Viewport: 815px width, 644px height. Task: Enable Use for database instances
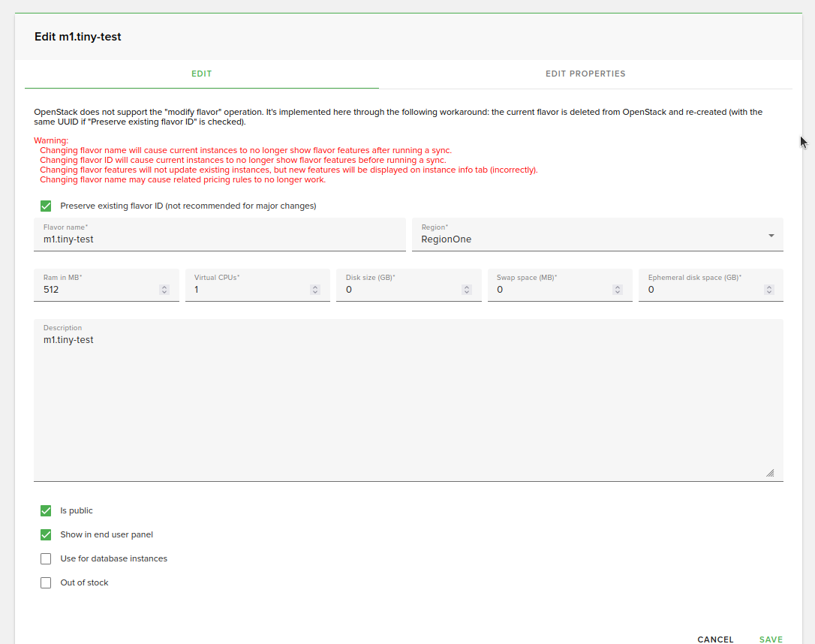(46, 558)
